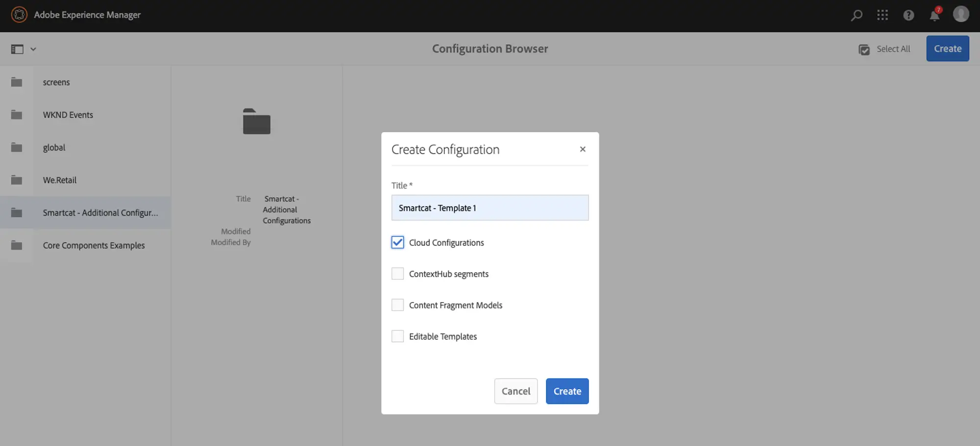The height and width of the screenshot is (446, 980).
Task: Uncheck the Cloud Configurations checkbox
Action: click(x=397, y=242)
